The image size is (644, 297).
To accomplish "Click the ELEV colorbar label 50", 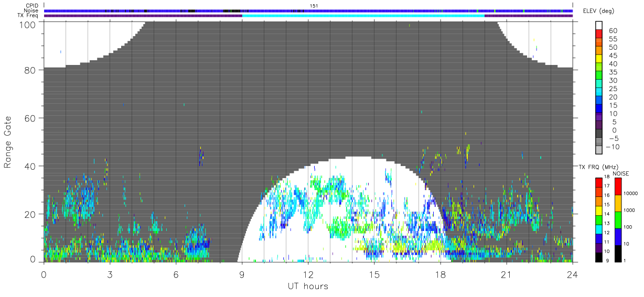I will tap(613, 48).
